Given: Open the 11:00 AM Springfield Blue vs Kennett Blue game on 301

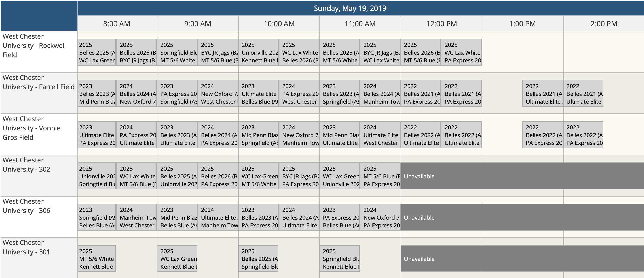Looking at the screenshot, I should click(x=340, y=258).
